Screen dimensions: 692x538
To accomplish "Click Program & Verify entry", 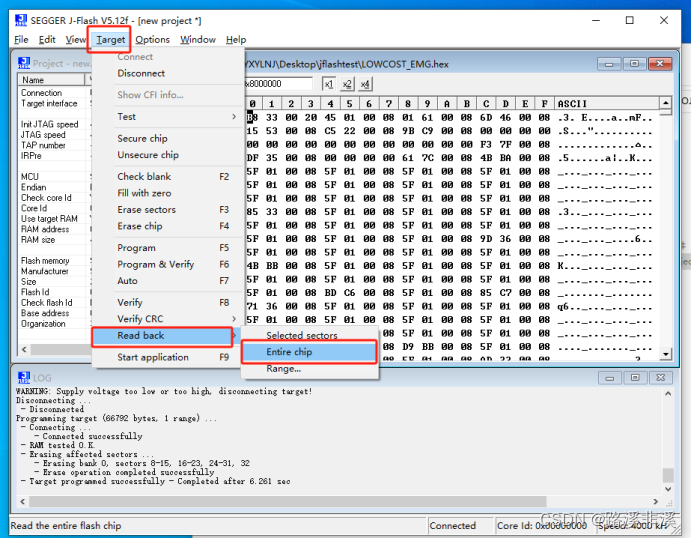I will [168, 264].
